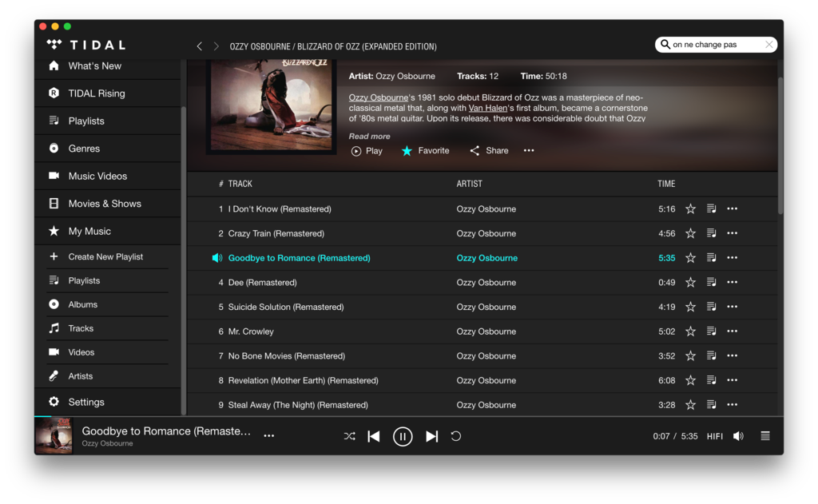Open TIDAL Rising section
Screen dimensions: 818x504
coord(108,93)
